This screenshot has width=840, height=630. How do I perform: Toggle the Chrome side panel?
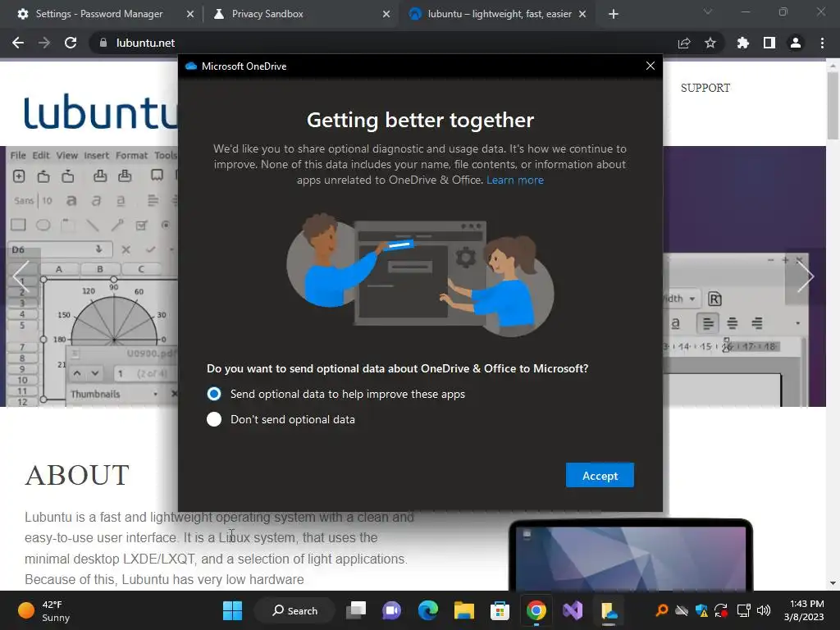point(769,43)
